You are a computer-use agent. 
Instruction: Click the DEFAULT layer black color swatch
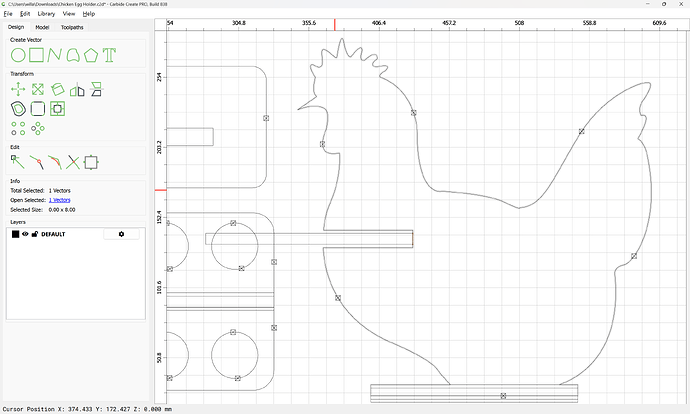pyautogui.click(x=15, y=234)
